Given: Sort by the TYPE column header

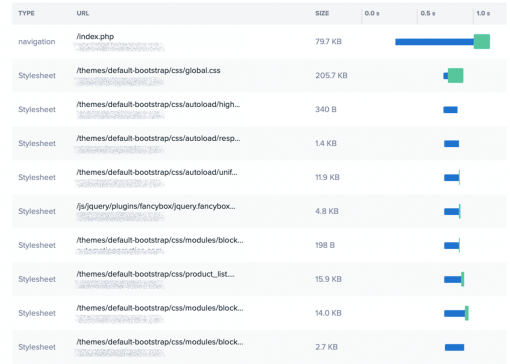Looking at the screenshot, I should (26, 13).
